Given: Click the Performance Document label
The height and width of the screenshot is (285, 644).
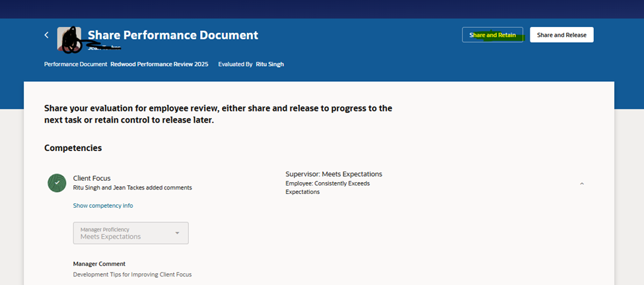Looking at the screenshot, I should point(75,65).
